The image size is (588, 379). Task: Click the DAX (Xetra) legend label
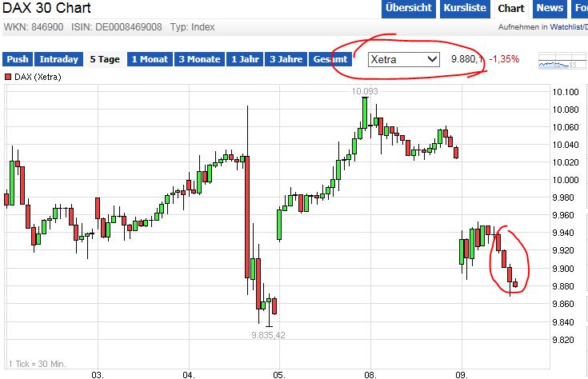(x=38, y=78)
